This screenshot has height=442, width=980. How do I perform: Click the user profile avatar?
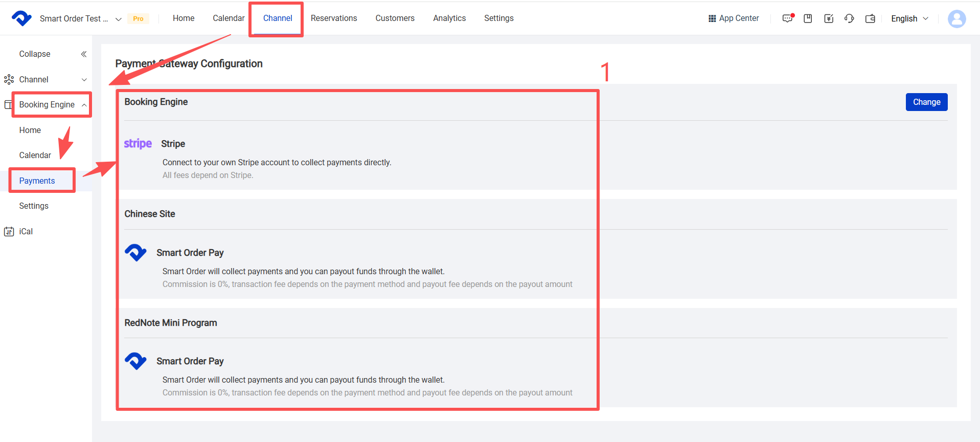(x=956, y=19)
